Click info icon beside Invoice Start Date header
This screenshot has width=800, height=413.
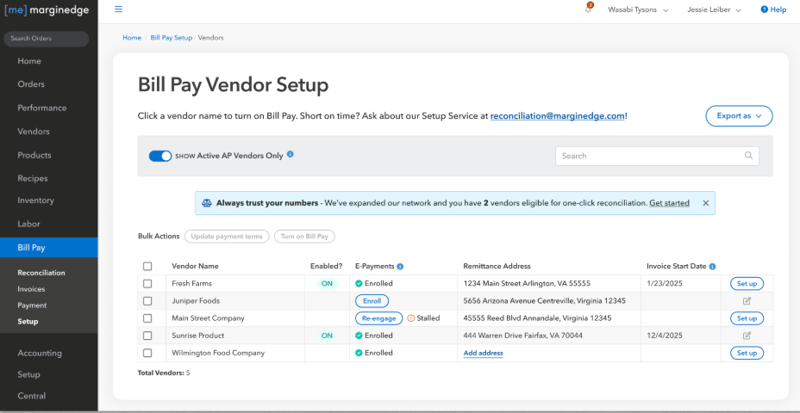click(x=712, y=266)
